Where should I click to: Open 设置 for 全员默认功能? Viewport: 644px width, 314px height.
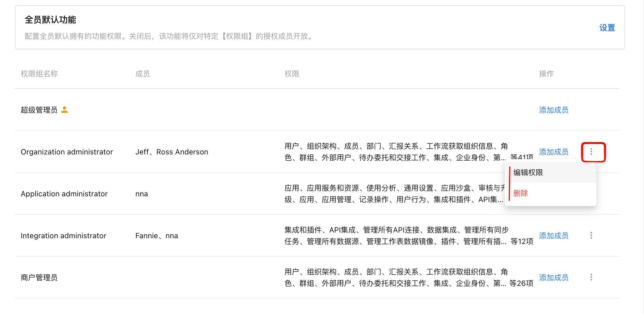[x=607, y=28]
